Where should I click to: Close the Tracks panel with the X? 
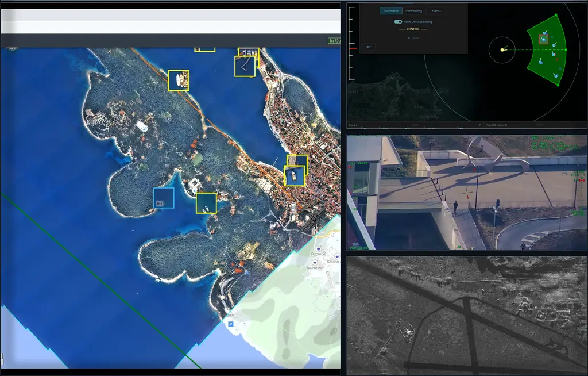480,125
